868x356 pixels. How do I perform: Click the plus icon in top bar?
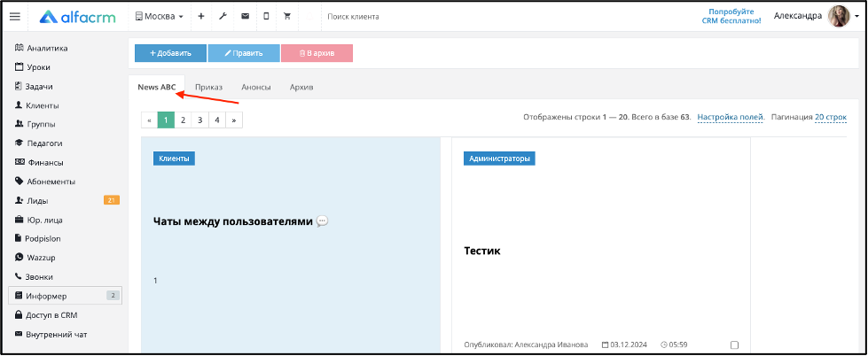pos(201,17)
